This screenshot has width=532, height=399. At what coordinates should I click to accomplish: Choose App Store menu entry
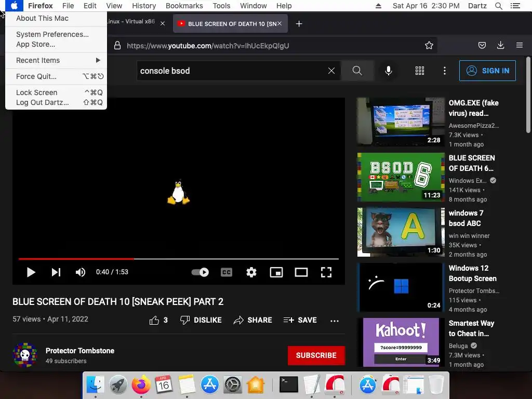35,44
